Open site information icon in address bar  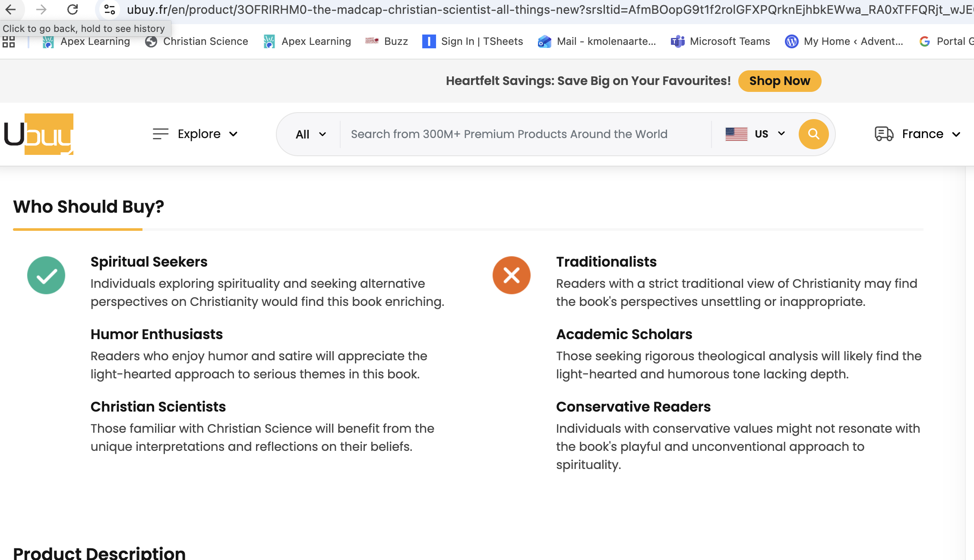click(x=110, y=9)
